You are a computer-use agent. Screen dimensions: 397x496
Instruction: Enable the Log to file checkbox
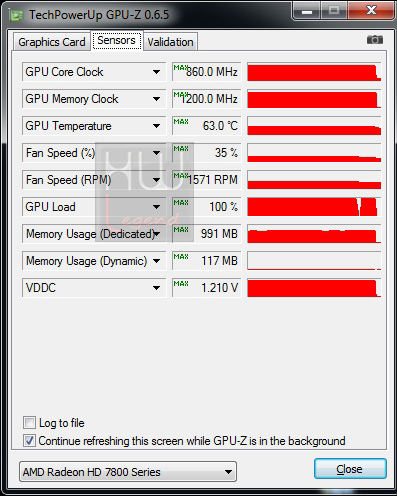click(29, 423)
